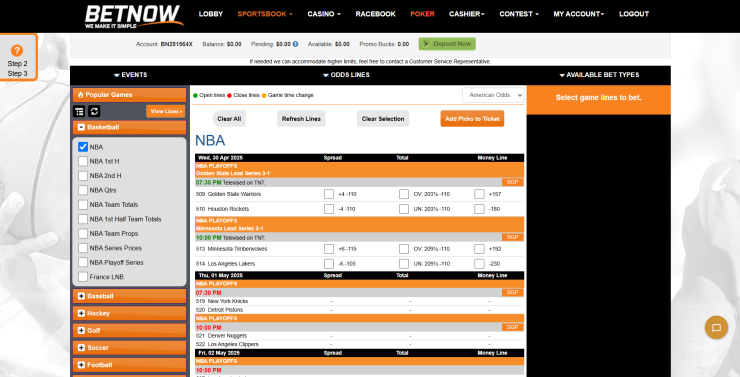This screenshot has height=377, width=740.
Task: Click the NBA heading above the odds
Action: point(210,141)
